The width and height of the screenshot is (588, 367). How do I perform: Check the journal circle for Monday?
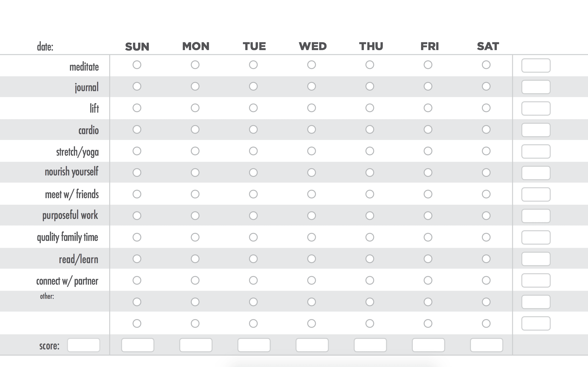(195, 86)
